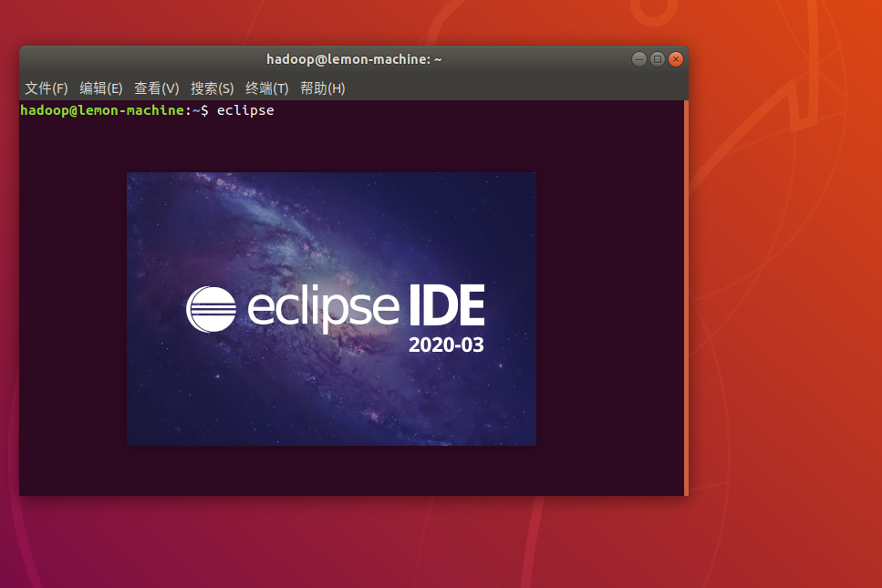Open the 搜索(S) menu
The width and height of the screenshot is (882, 588).
coord(212,88)
